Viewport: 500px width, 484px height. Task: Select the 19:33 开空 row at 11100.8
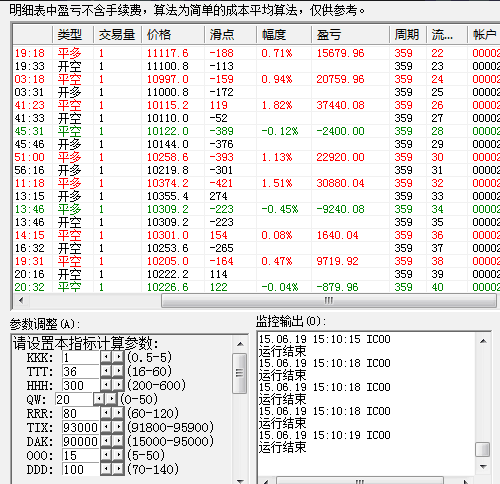pyautogui.click(x=257, y=66)
